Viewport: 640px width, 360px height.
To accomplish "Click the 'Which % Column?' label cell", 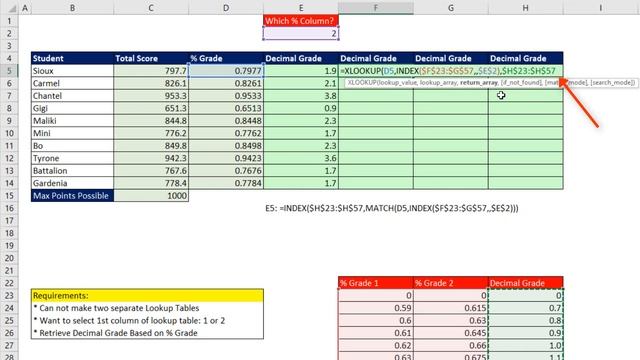I will coord(301,21).
